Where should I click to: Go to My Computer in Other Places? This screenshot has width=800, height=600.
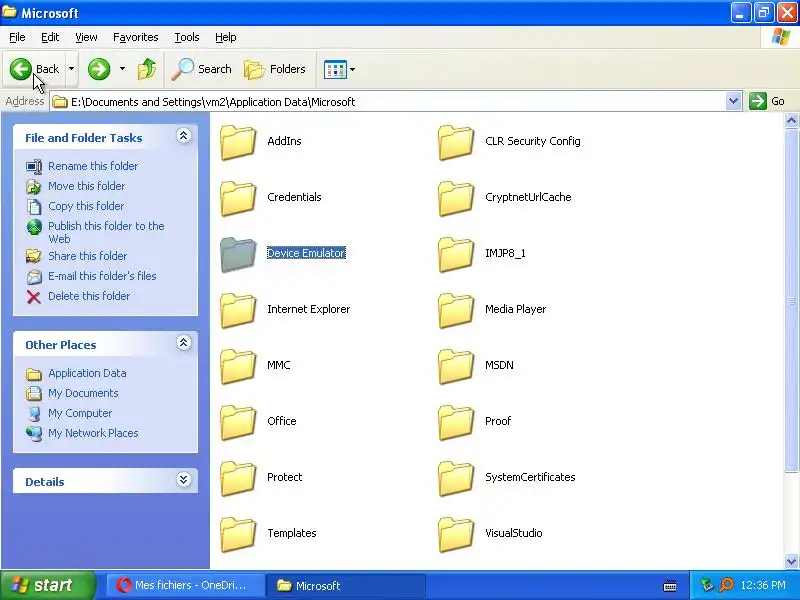[x=80, y=413]
